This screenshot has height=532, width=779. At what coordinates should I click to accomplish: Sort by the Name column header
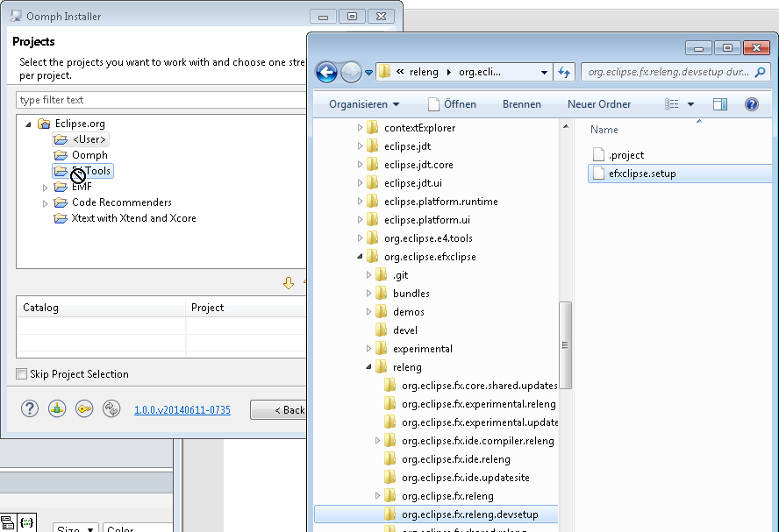[604, 130]
